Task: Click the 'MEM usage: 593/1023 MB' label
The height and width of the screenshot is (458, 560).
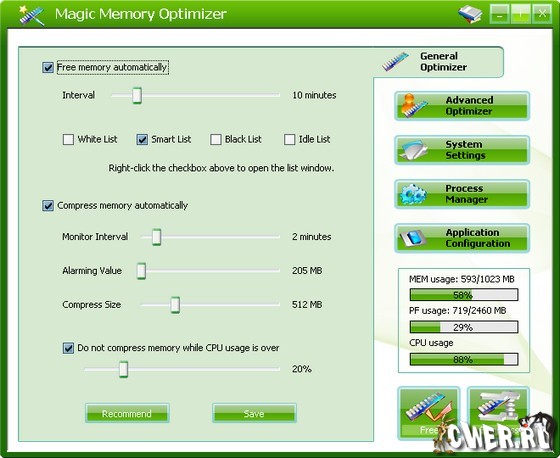Action: click(x=462, y=279)
